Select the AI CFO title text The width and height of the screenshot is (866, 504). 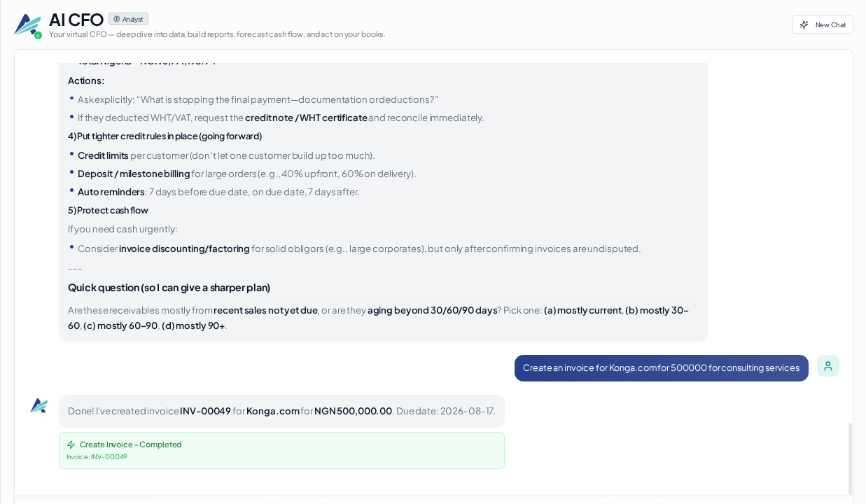[76, 20]
